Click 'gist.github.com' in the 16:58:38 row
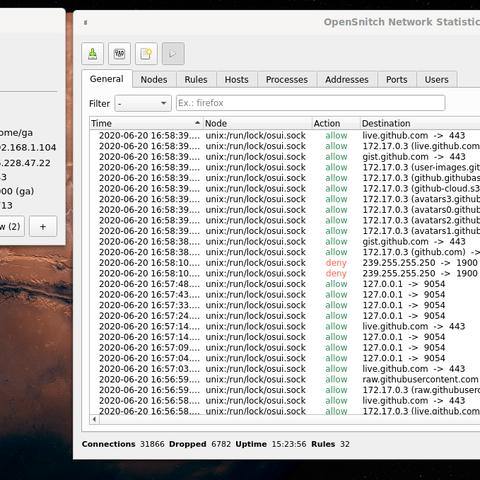 [395, 242]
